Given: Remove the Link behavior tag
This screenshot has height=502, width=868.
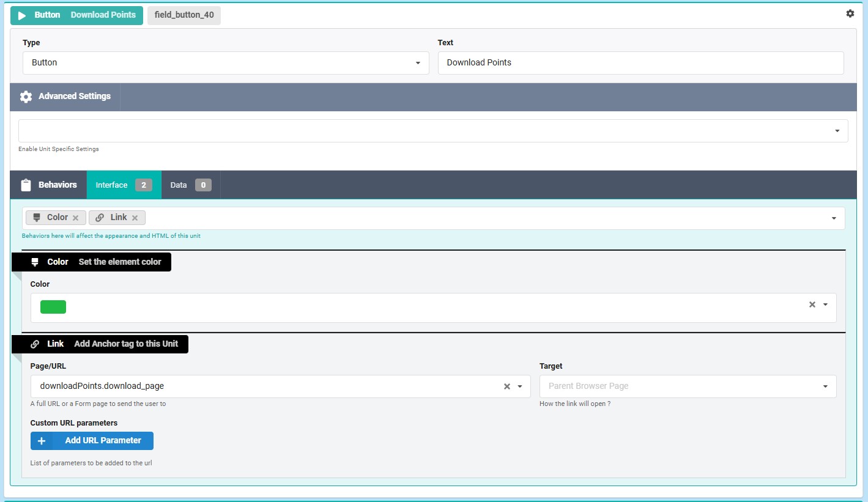Looking at the screenshot, I should 135,218.
